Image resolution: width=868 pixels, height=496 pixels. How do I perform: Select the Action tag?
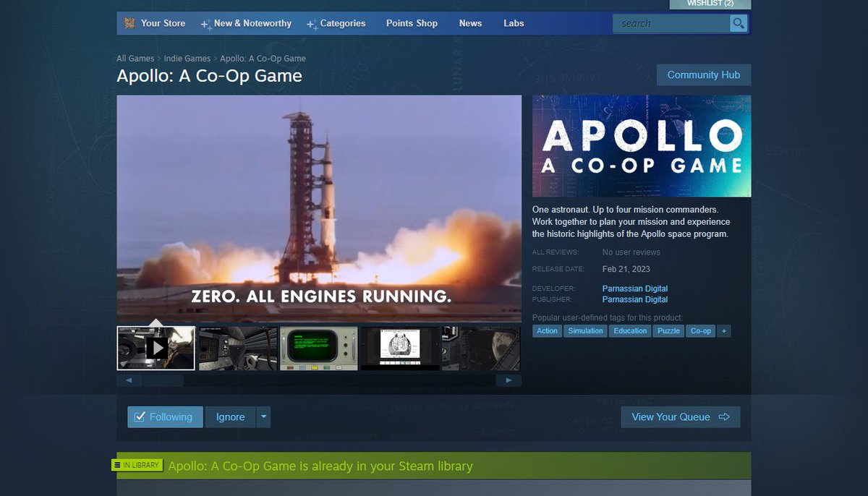(547, 330)
